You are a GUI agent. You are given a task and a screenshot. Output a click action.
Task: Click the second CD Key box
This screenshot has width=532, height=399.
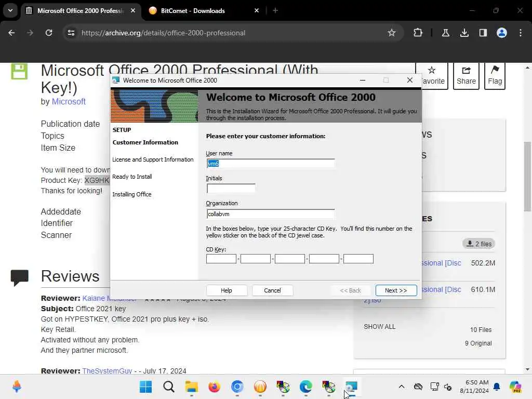point(256,259)
